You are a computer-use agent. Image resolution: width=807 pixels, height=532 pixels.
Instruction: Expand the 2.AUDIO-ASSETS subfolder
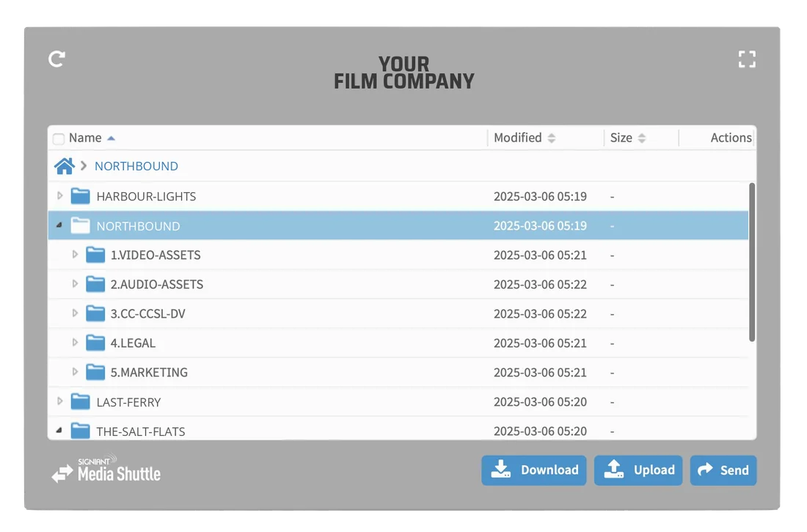(75, 284)
